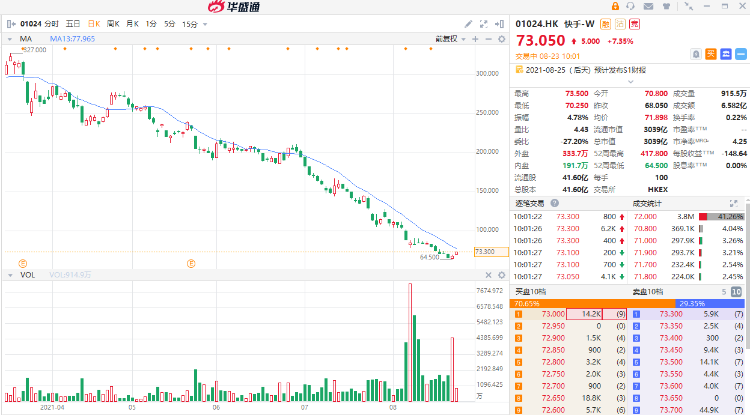Viewport: 750px width, 415px height.
Task: Click the 逐笔交易 panel header
Action: click(x=529, y=203)
